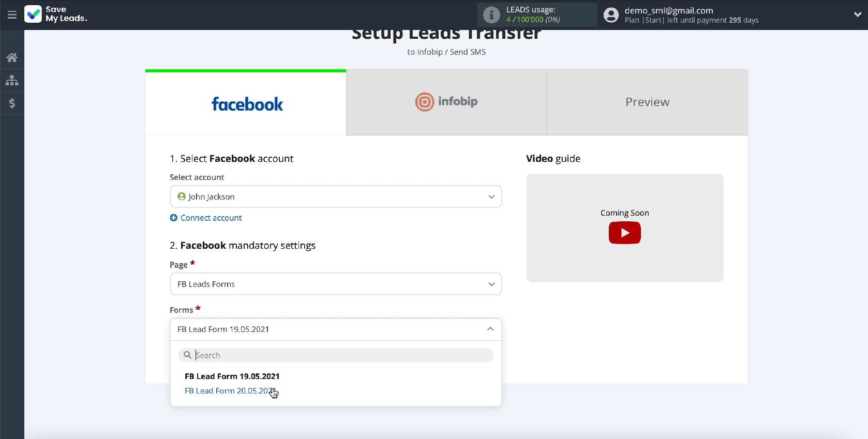Viewport: 868px width, 439px height.
Task: Select FB Lead Form 20.05.2021 option
Action: click(230, 390)
